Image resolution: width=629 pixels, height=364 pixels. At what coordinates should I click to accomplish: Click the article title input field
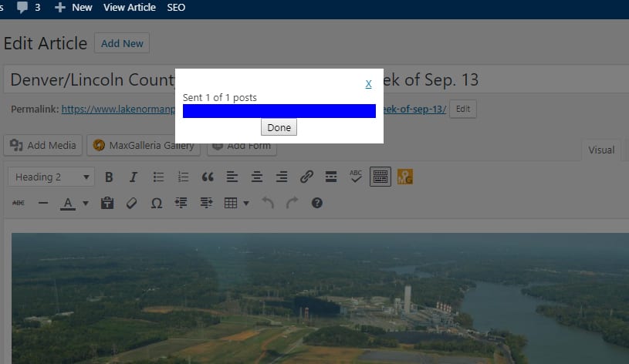316,79
